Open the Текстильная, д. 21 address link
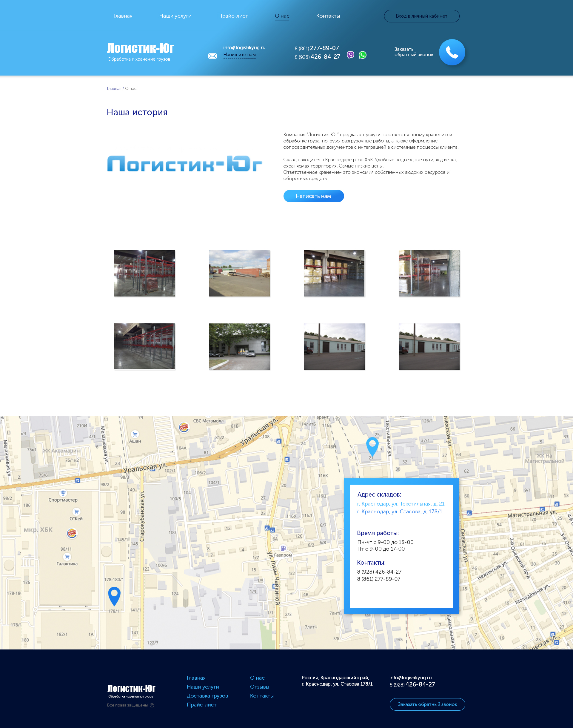 click(401, 504)
